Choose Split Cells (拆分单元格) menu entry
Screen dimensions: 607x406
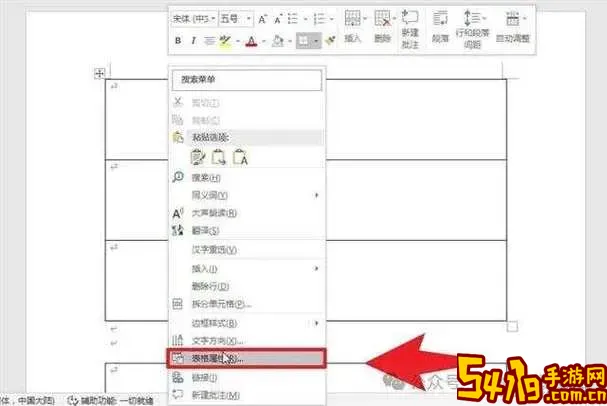[247, 304]
